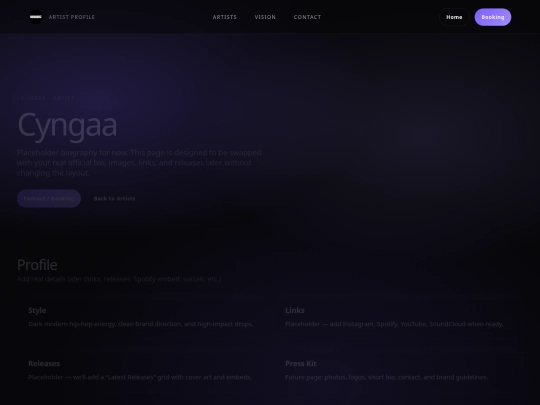
Task: Click the FOUNDER / ARTIST label
Action: [x=46, y=98]
